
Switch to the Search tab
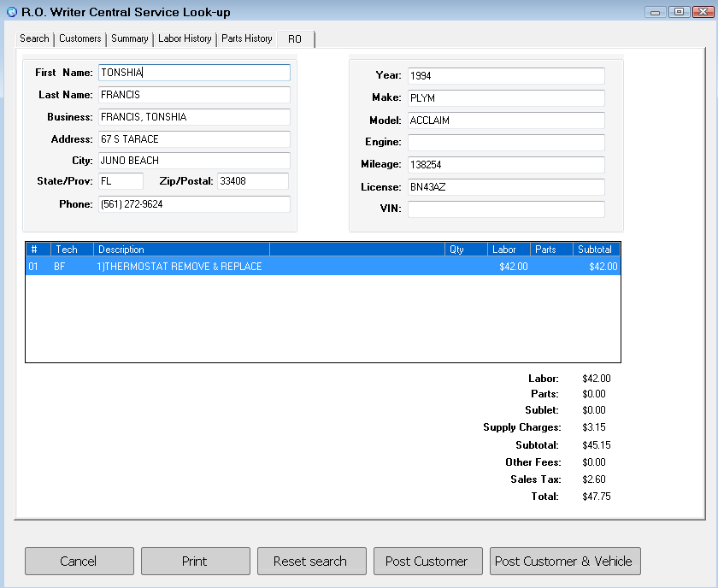pos(34,38)
